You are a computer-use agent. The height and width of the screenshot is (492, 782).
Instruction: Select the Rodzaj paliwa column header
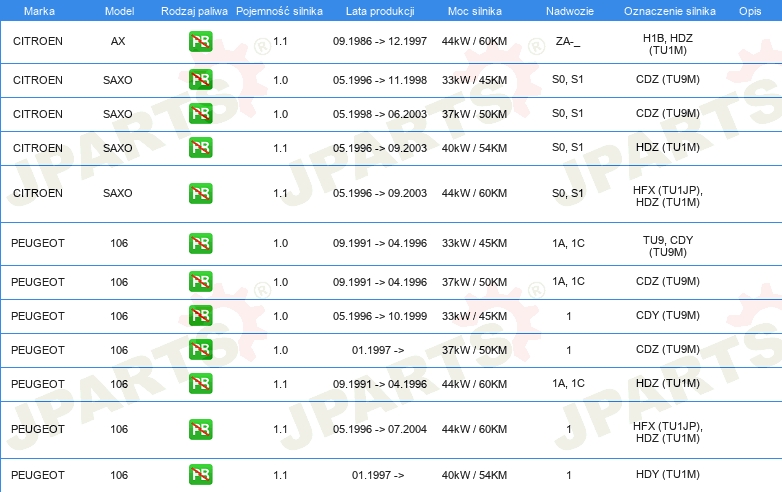(x=194, y=11)
